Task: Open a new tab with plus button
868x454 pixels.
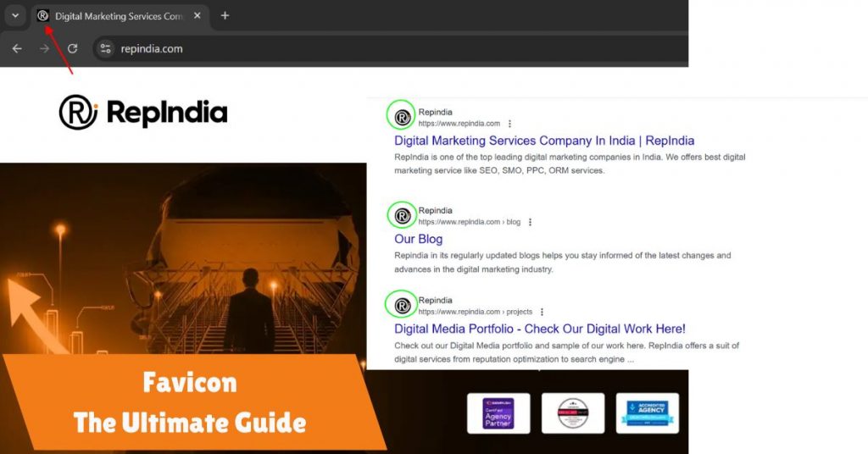Action: click(x=225, y=15)
